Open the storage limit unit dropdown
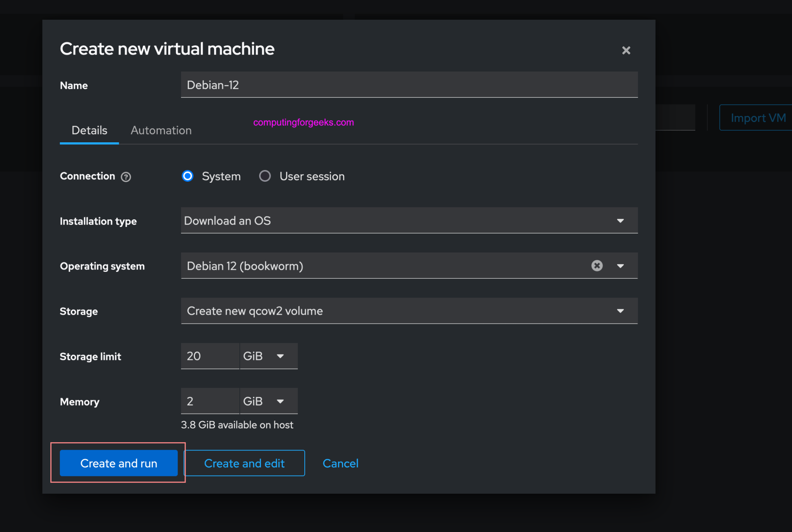This screenshot has height=532, width=792. point(280,356)
